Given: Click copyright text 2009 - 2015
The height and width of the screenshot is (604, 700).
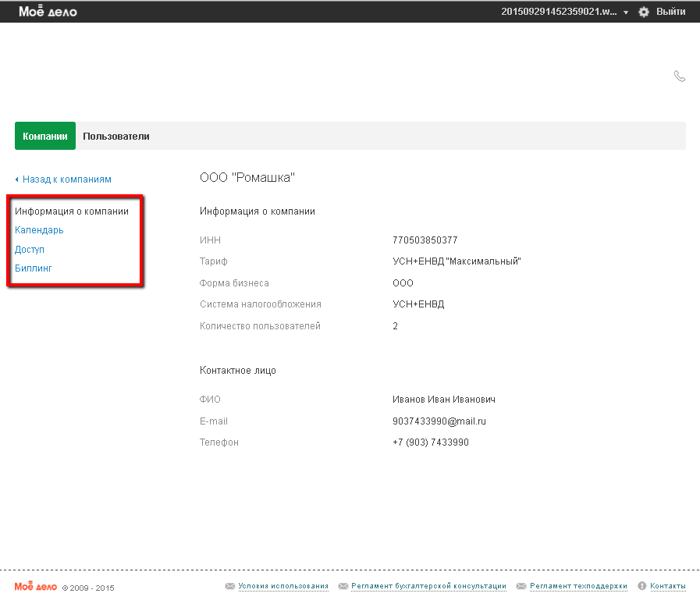Looking at the screenshot, I should click(x=92, y=588).
